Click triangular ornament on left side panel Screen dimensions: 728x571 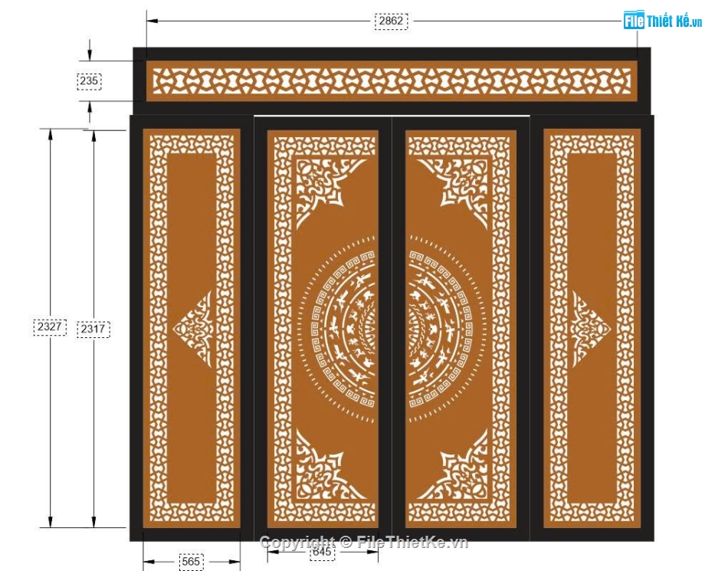point(197,330)
